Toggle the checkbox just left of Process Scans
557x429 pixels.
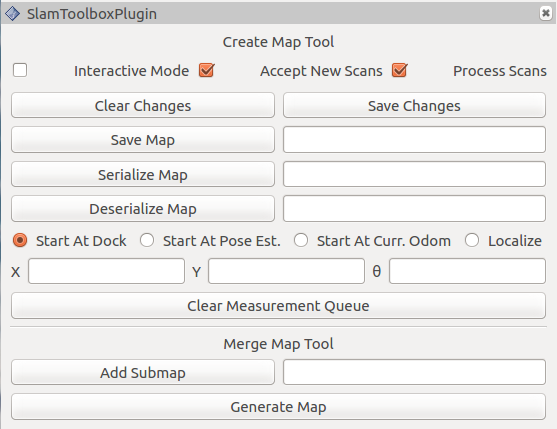pos(400,70)
